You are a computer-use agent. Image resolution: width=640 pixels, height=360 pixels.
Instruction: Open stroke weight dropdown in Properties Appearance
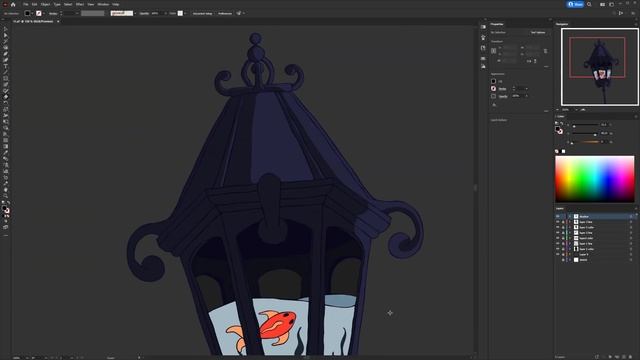[x=527, y=89]
